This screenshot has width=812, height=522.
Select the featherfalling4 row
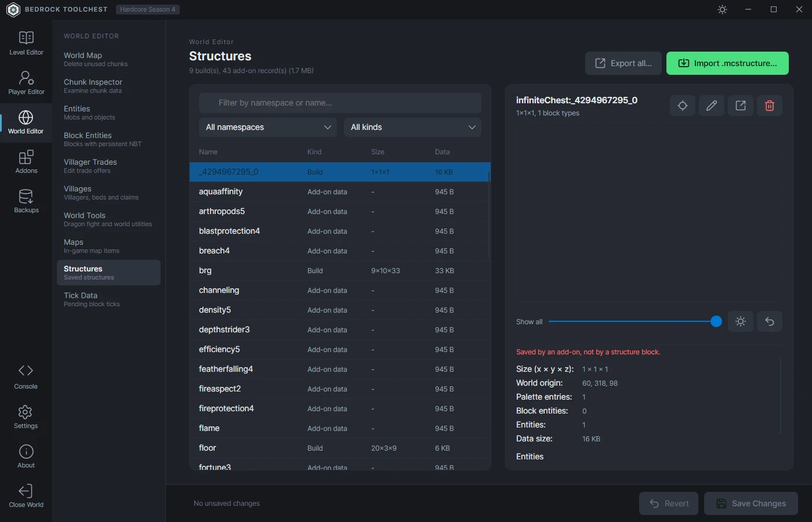340,369
